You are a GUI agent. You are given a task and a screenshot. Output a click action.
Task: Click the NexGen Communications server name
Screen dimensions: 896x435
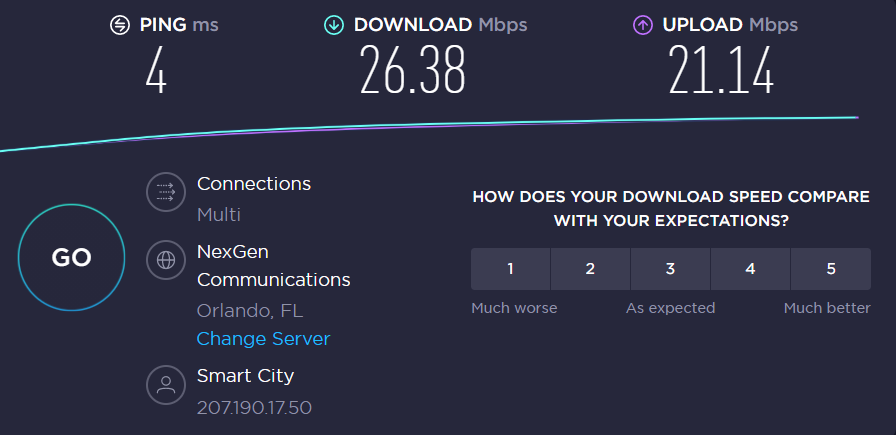pos(274,266)
